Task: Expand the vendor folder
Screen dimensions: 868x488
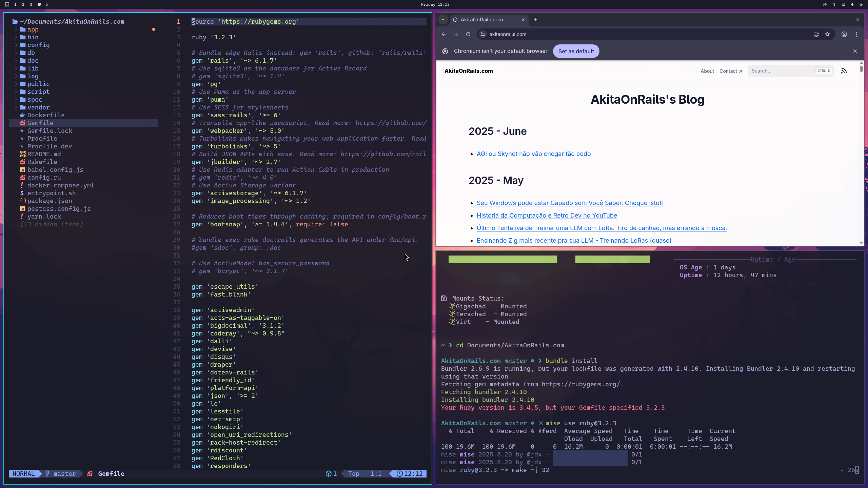Action: pyautogui.click(x=16, y=107)
